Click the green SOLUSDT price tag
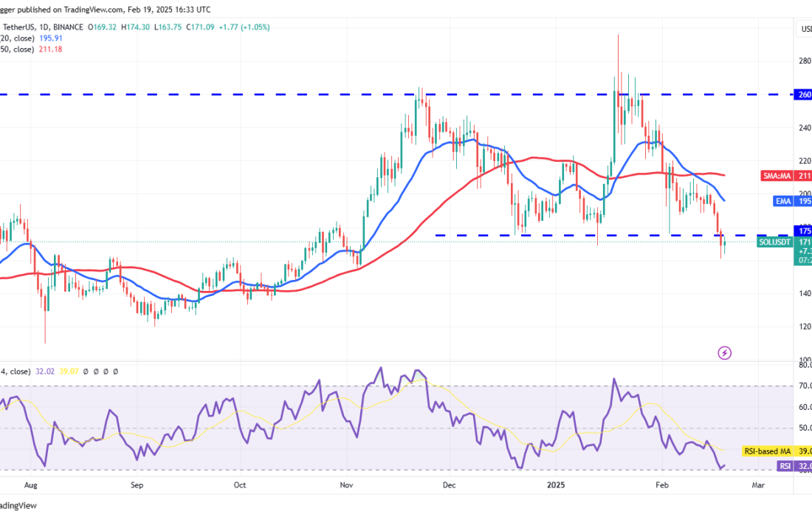 click(x=784, y=242)
